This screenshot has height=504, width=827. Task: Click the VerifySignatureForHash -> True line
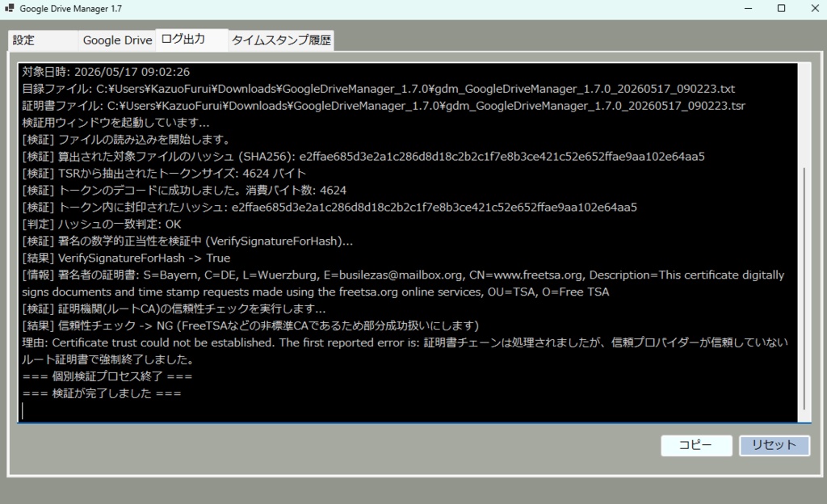tap(126, 258)
